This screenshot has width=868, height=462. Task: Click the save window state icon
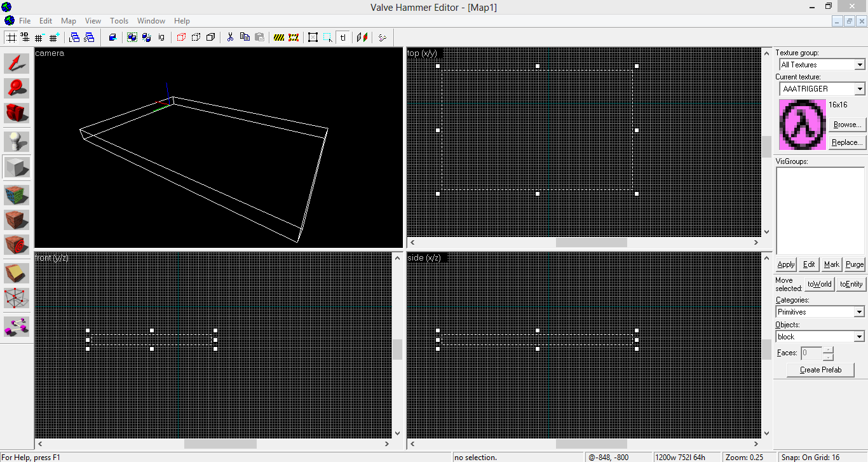pyautogui.click(x=89, y=37)
